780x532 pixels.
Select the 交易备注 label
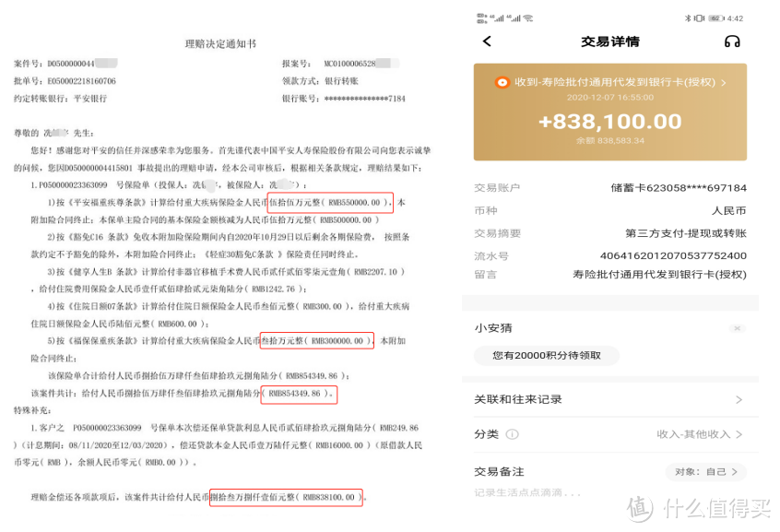(499, 472)
